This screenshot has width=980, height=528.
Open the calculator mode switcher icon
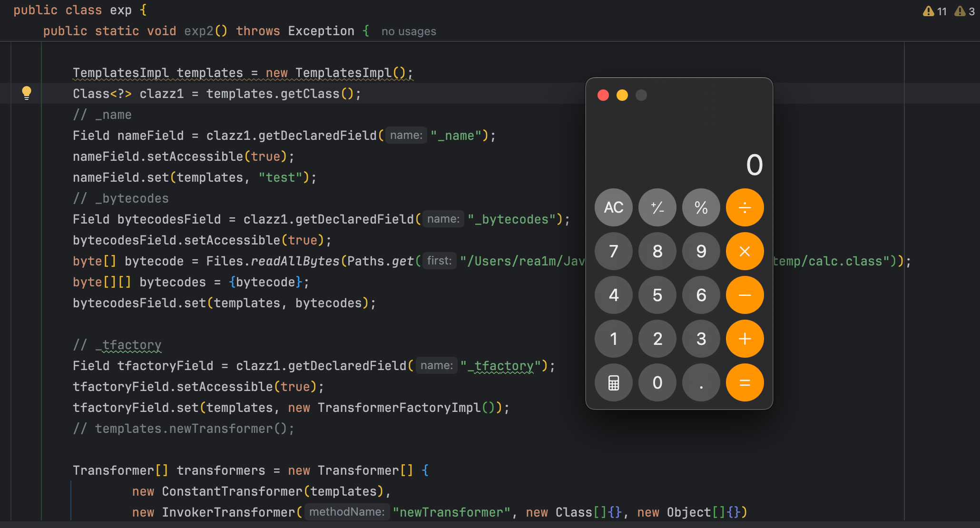(614, 382)
